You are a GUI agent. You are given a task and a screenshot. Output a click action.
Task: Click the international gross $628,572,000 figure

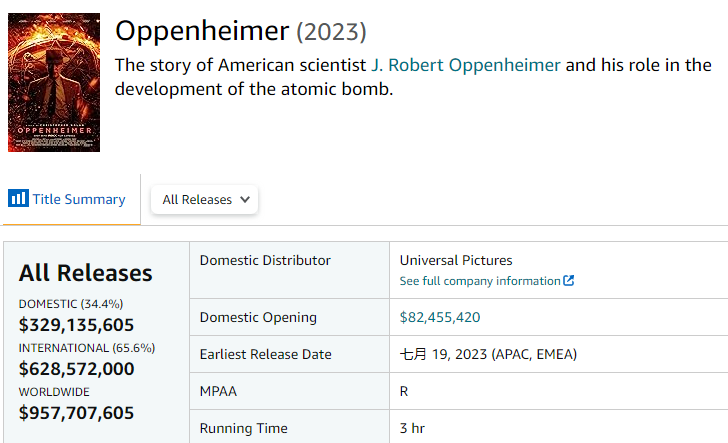pos(76,369)
